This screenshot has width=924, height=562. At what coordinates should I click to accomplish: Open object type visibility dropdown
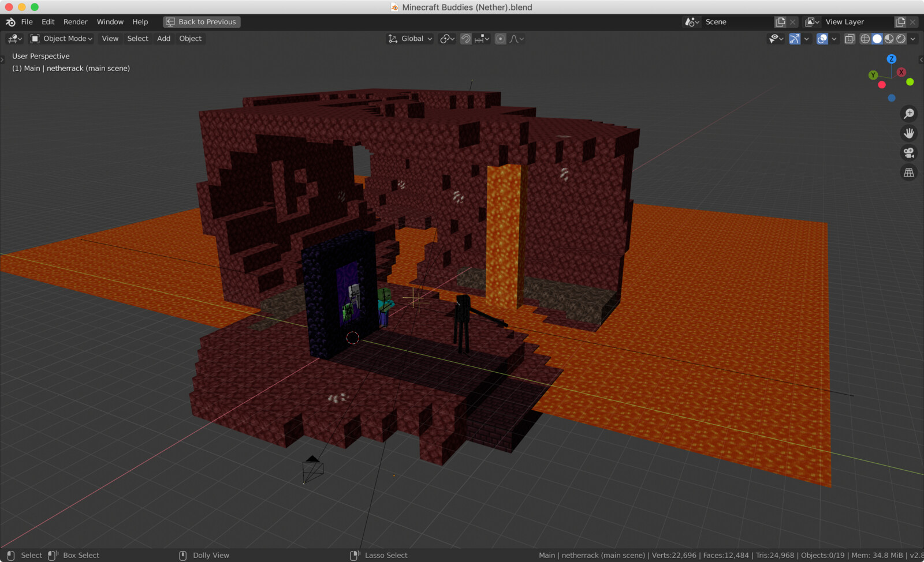point(776,39)
